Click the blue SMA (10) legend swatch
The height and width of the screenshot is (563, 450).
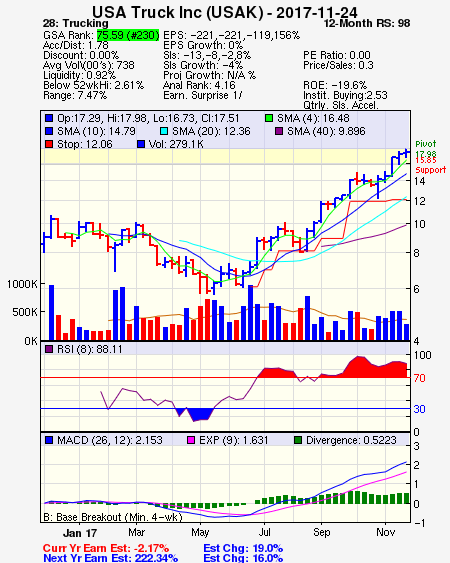click(x=49, y=131)
